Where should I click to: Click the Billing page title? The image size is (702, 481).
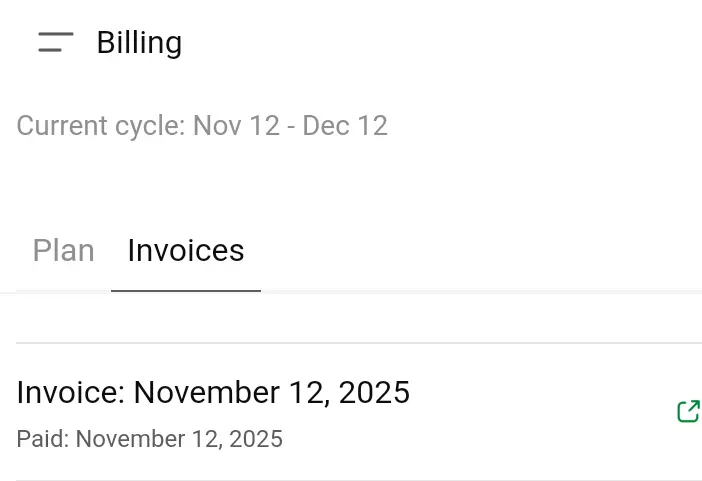point(139,43)
